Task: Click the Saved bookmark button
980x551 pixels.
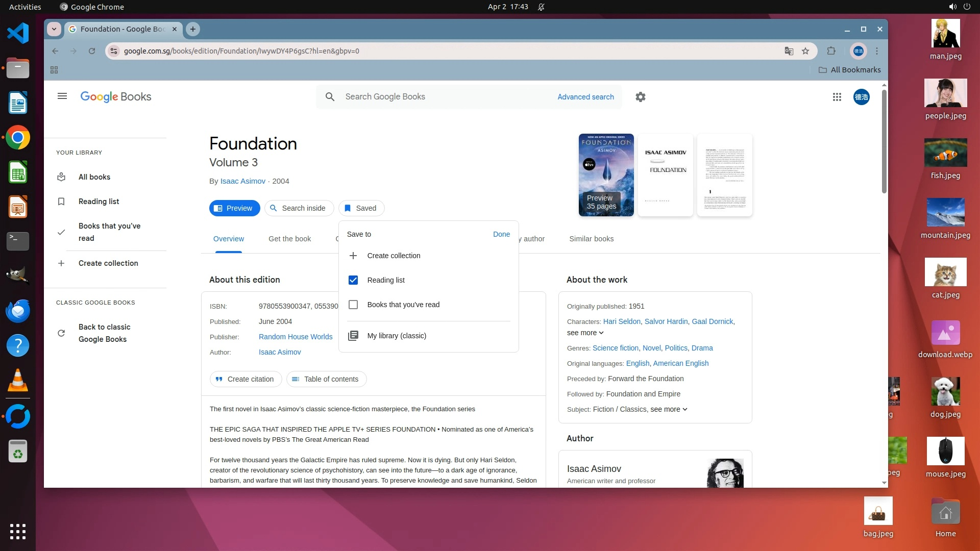Action: tap(361, 208)
